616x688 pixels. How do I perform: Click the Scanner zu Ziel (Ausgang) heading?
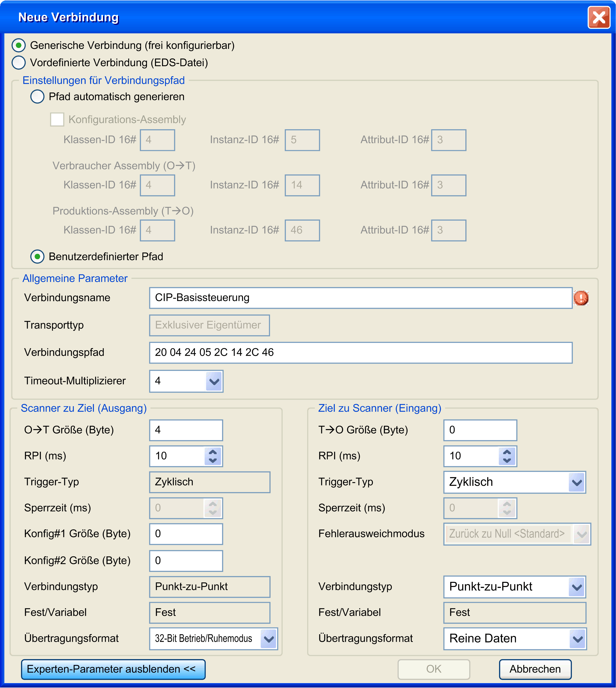pyautogui.click(x=83, y=408)
